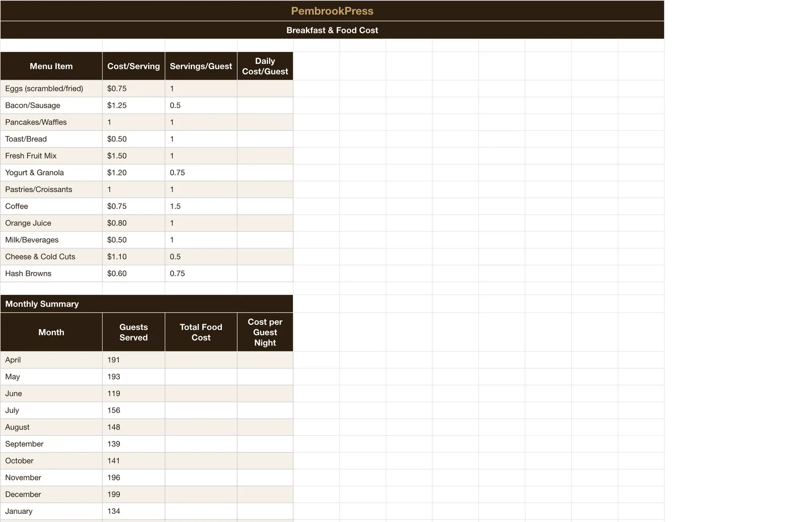Image resolution: width=812 pixels, height=522 pixels.
Task: Click the Menu Item column header
Action: coord(51,66)
